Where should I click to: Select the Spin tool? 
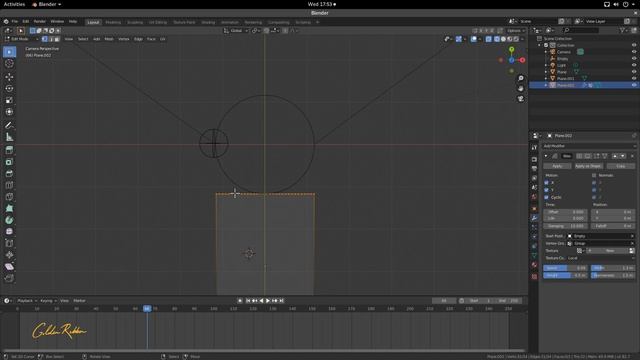click(x=9, y=220)
